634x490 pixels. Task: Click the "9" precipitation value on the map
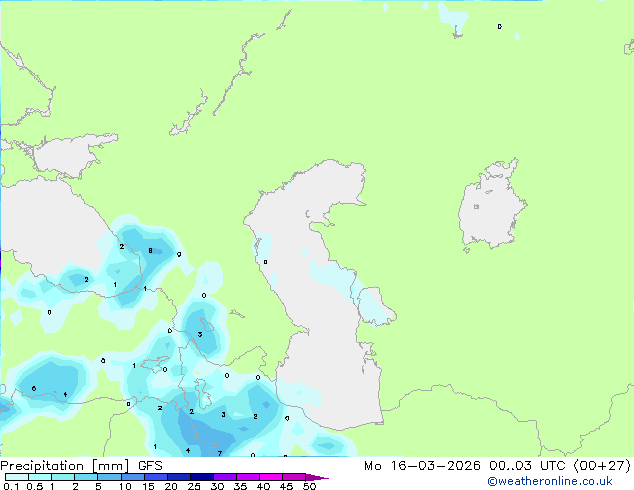(x=179, y=254)
